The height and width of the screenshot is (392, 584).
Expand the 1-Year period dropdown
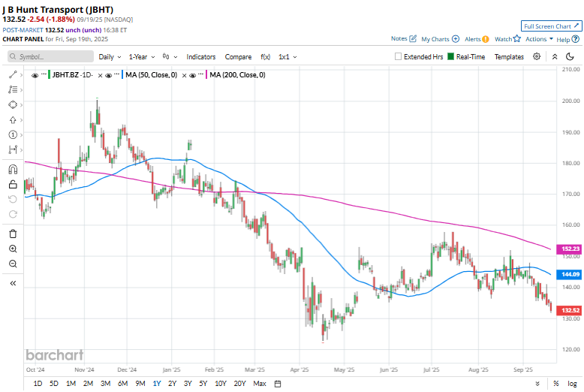(142, 56)
